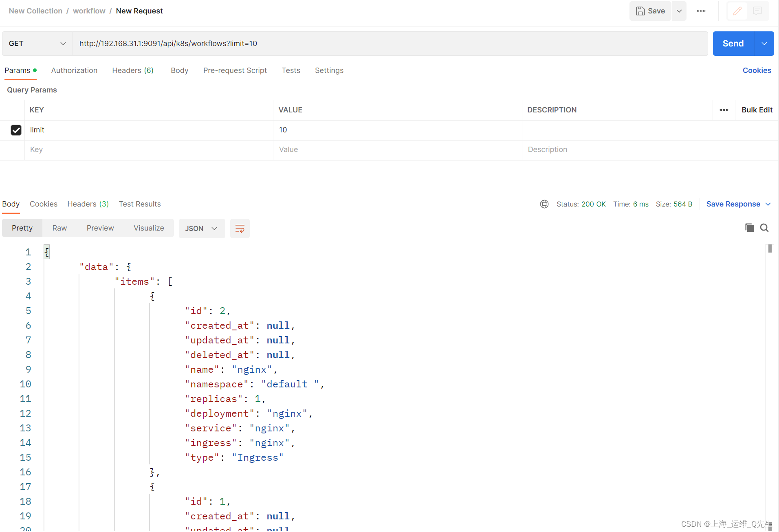Select the response Body tab
This screenshot has height=532, width=779.
(11, 204)
